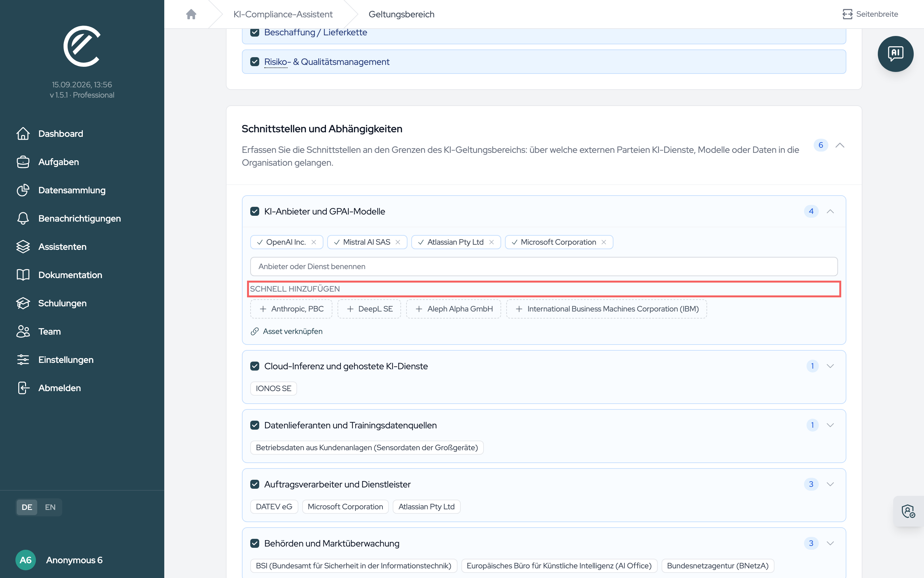Click the home breadcrumb icon
The width and height of the screenshot is (924, 578).
click(x=191, y=14)
